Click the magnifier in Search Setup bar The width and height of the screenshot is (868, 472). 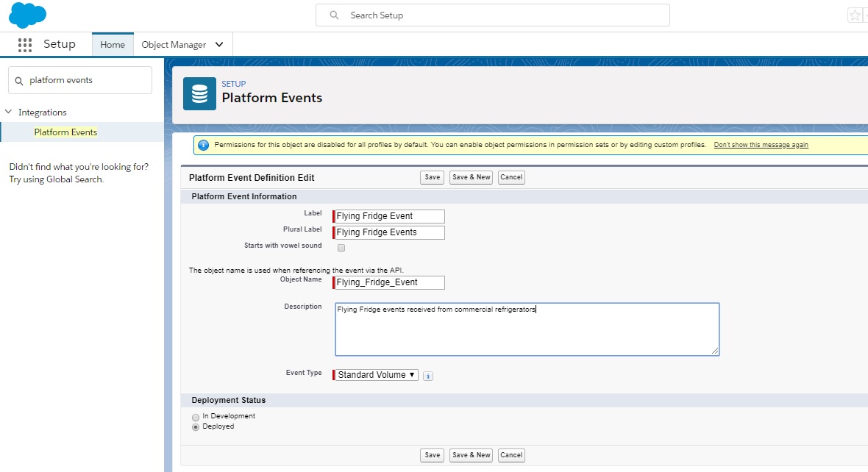point(334,15)
